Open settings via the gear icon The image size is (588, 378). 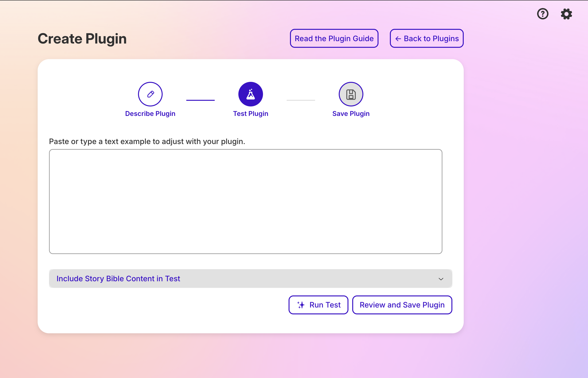(566, 14)
